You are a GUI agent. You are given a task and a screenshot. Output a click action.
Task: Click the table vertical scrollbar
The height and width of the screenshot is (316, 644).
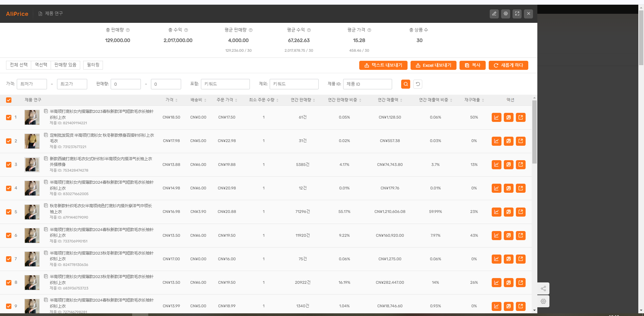tap(534, 132)
